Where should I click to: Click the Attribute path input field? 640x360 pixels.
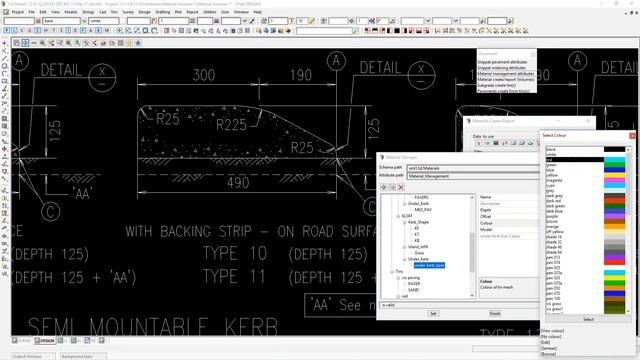pos(473,176)
